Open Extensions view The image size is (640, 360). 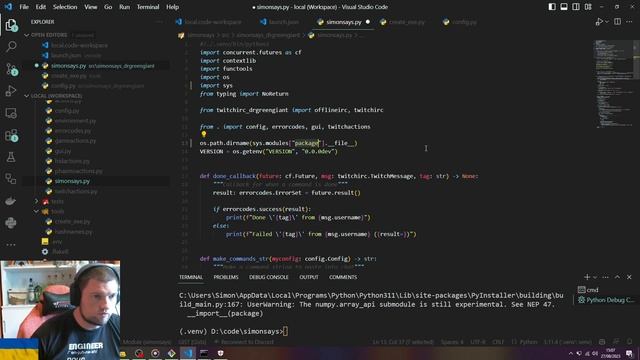(x=11, y=135)
